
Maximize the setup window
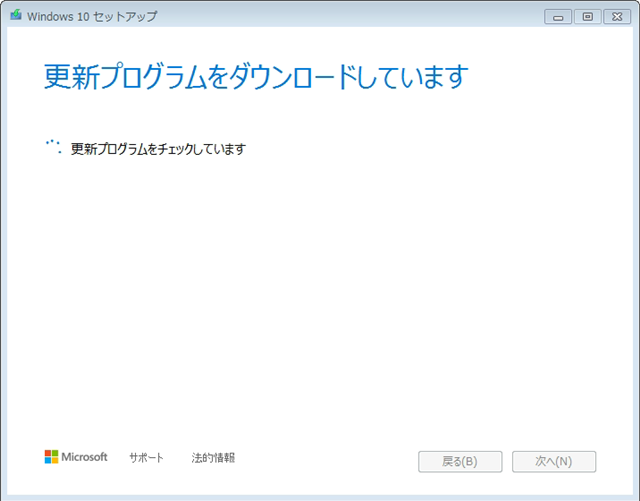[587, 17]
